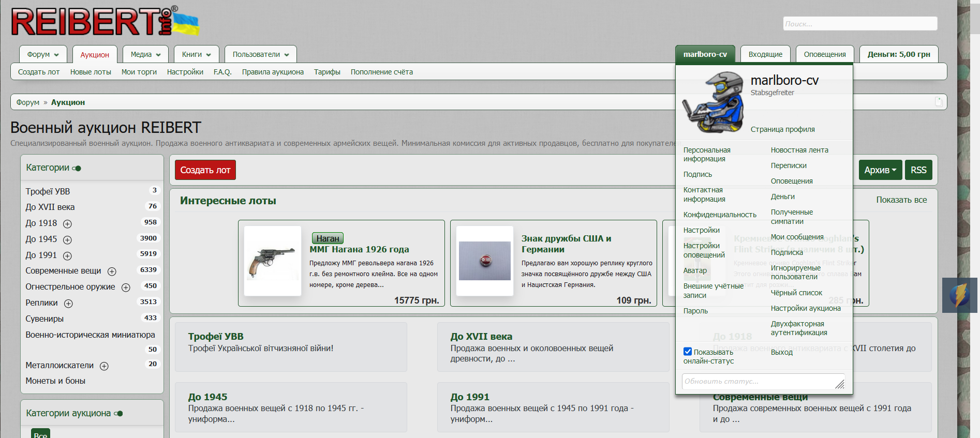Open Двухфакторная аутентификация link
This screenshot has width=980, height=438.
[799, 328]
